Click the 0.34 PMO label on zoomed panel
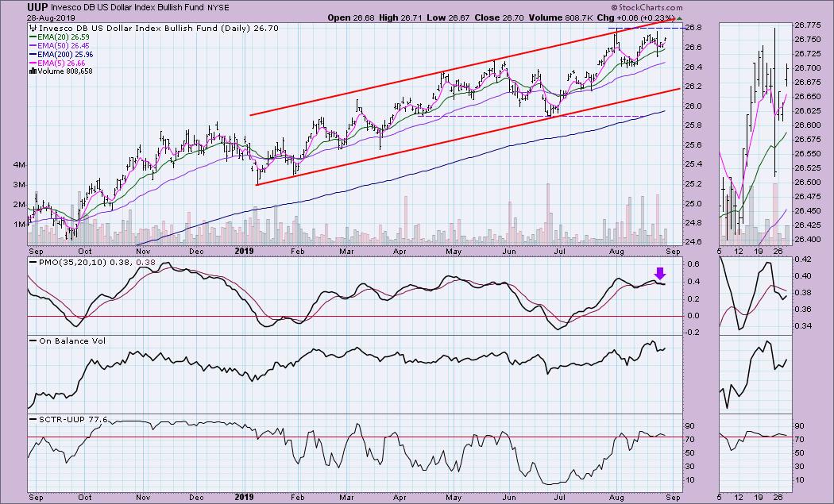The height and width of the screenshot is (504, 834). (x=804, y=325)
